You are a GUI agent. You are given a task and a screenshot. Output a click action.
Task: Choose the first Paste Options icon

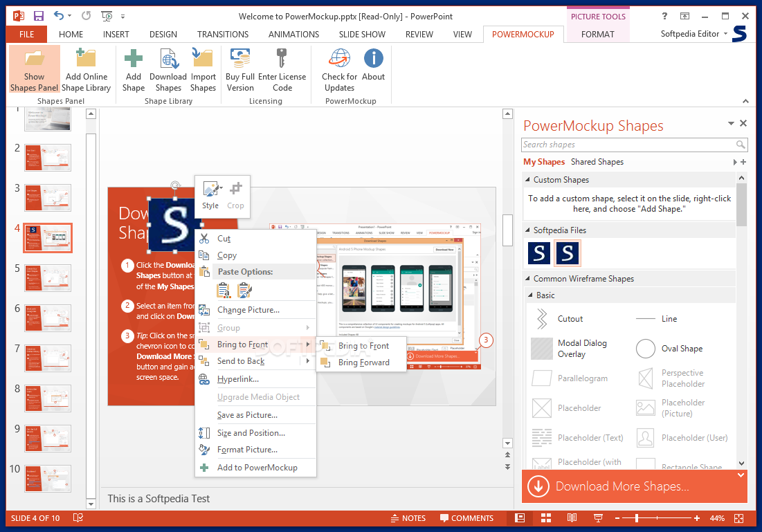tap(224, 290)
